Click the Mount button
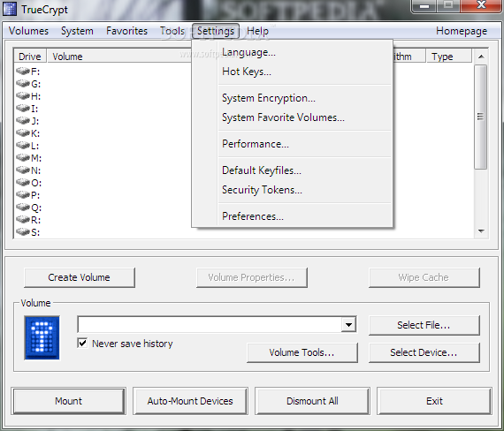Image resolution: width=504 pixels, height=431 pixels. pos(68,401)
